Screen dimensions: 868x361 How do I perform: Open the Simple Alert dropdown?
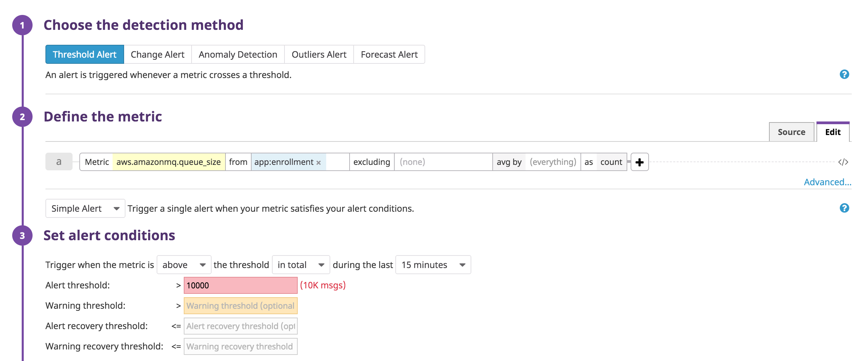[85, 208]
